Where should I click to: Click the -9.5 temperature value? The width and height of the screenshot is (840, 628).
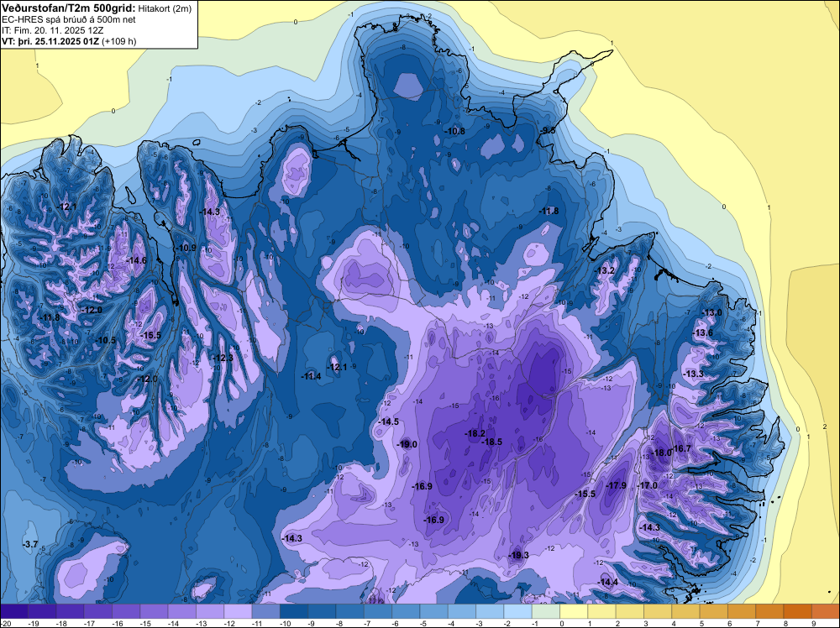[x=548, y=130]
